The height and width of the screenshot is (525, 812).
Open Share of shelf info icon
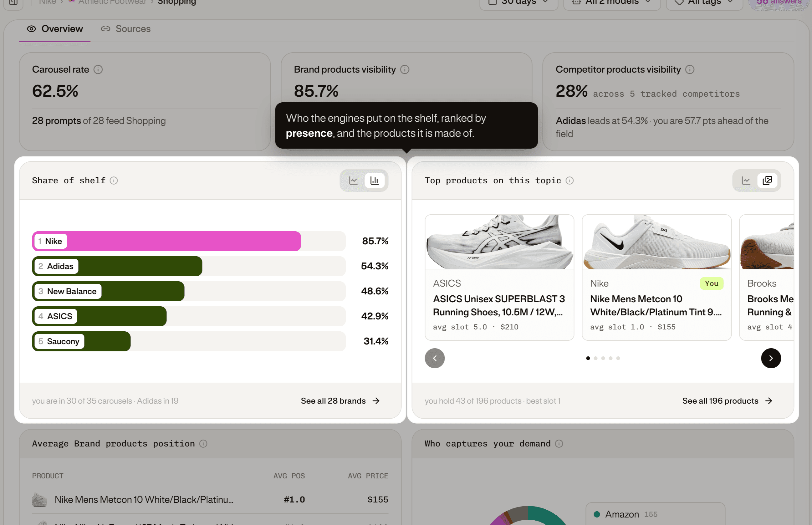pos(114,181)
